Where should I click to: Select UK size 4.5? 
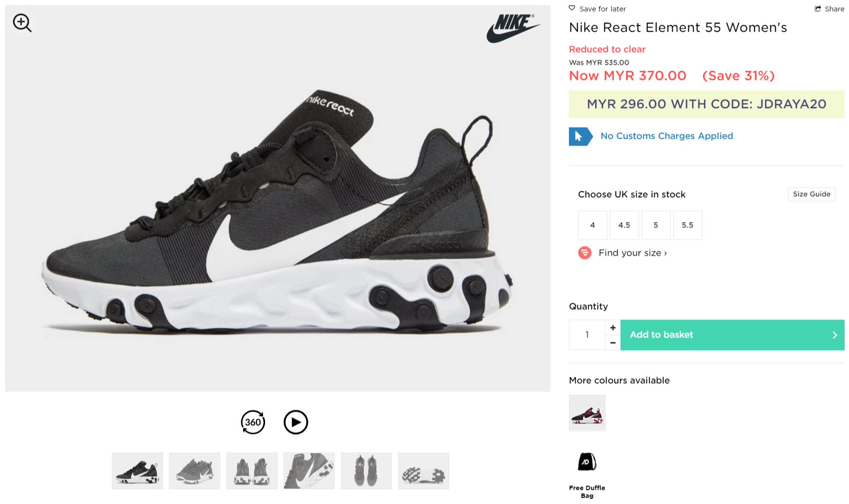coord(624,225)
